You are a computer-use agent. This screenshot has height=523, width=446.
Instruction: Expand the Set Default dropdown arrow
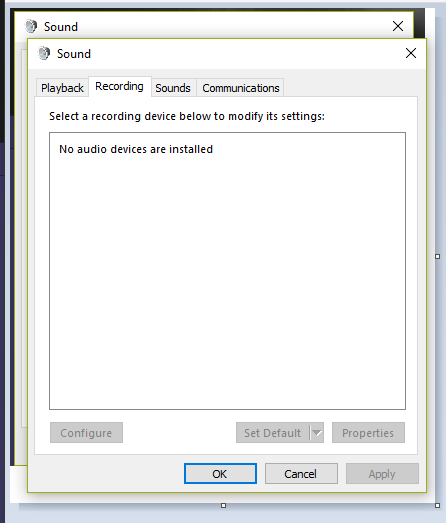click(317, 433)
